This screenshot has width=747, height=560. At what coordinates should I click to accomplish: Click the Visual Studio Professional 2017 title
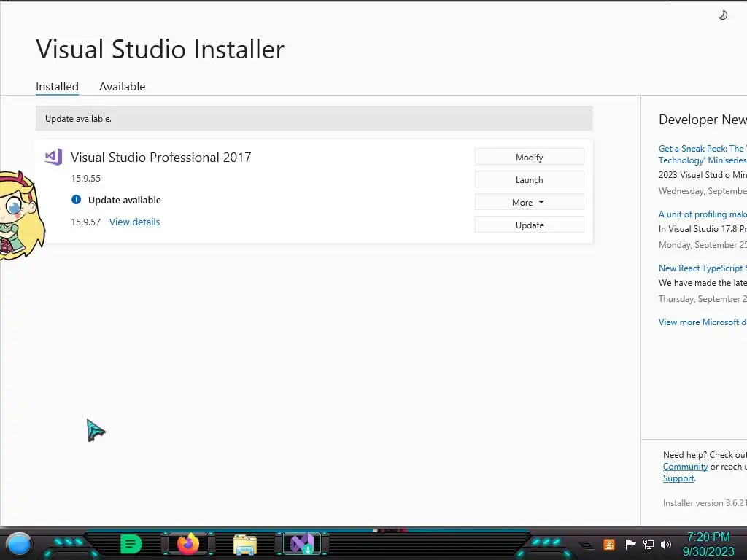coord(161,157)
